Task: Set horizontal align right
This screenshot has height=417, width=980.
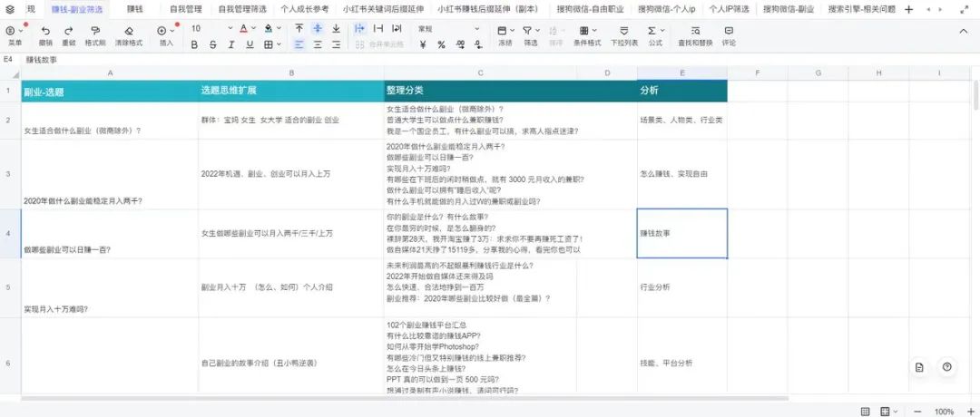Action: 337,45
